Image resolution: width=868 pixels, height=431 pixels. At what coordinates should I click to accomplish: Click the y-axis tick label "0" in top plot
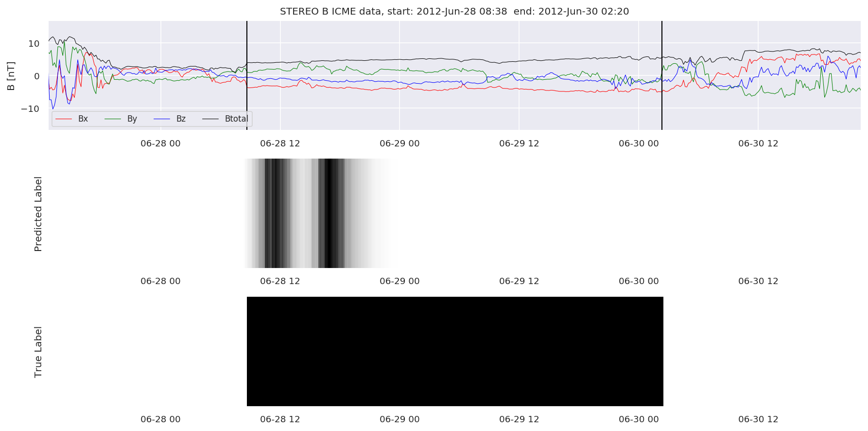pyautogui.click(x=36, y=76)
